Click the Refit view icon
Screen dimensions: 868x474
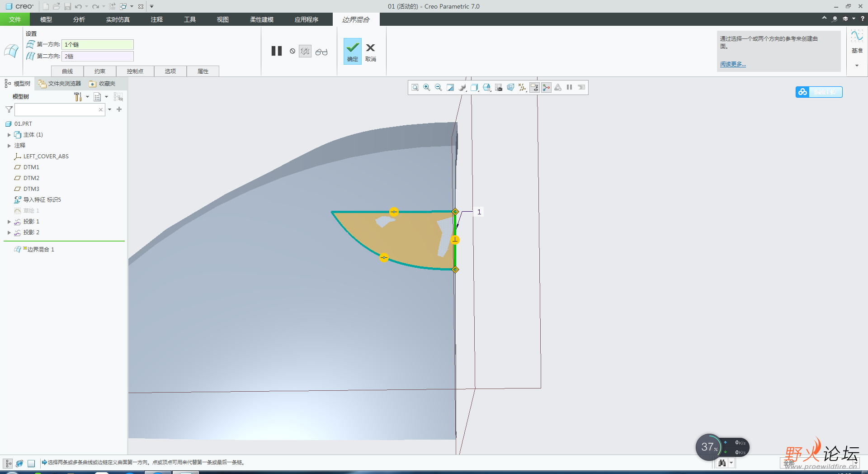pyautogui.click(x=415, y=88)
